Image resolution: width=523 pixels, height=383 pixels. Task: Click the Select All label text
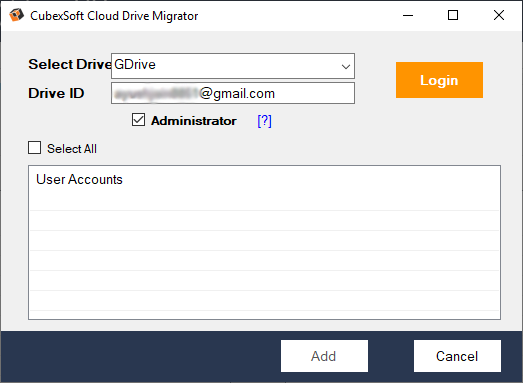[72, 149]
